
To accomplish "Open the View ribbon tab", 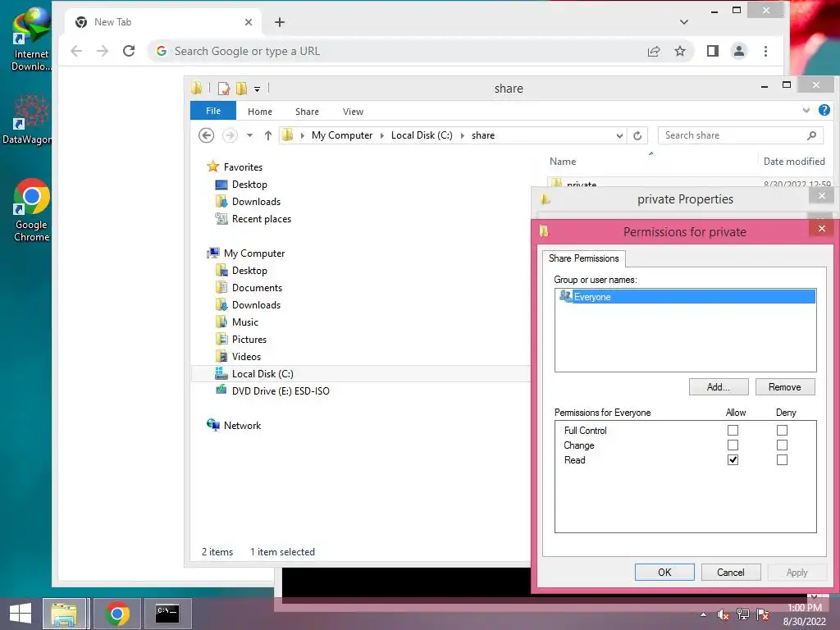I will 353,112.
